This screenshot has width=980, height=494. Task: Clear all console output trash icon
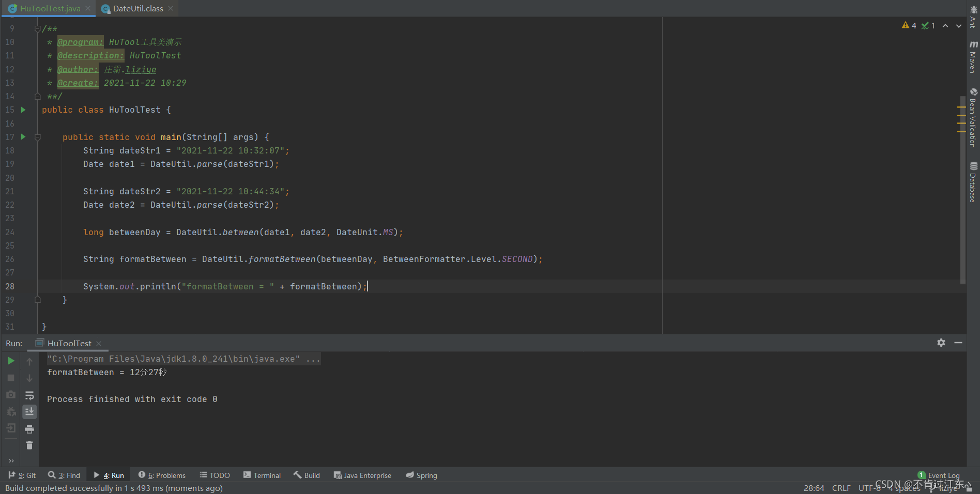click(x=29, y=445)
